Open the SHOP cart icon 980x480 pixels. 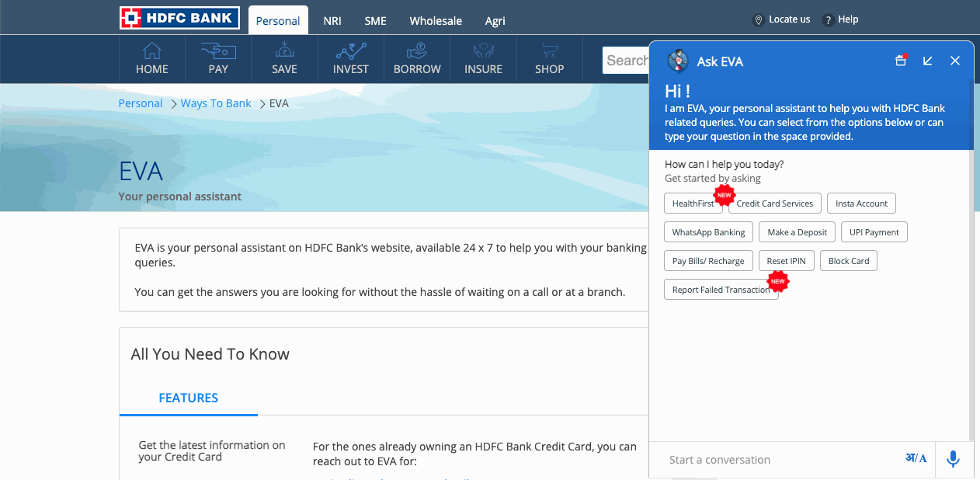pos(550,52)
